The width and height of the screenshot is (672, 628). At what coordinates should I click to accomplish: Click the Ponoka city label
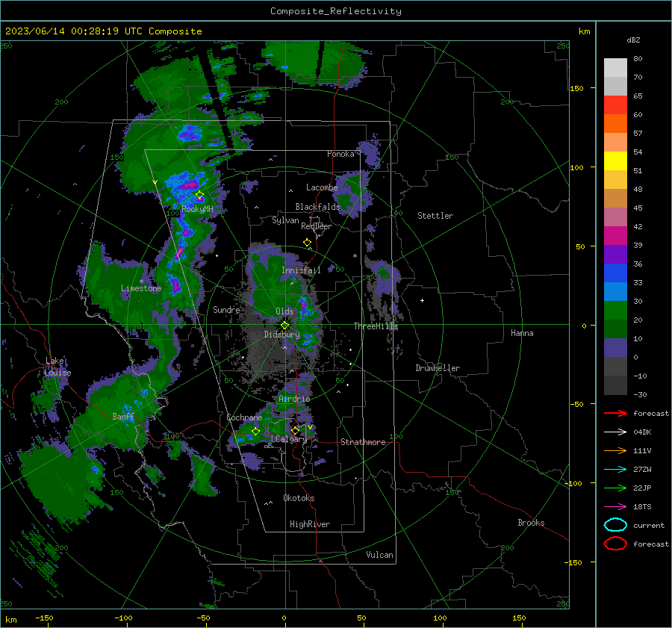(340, 155)
